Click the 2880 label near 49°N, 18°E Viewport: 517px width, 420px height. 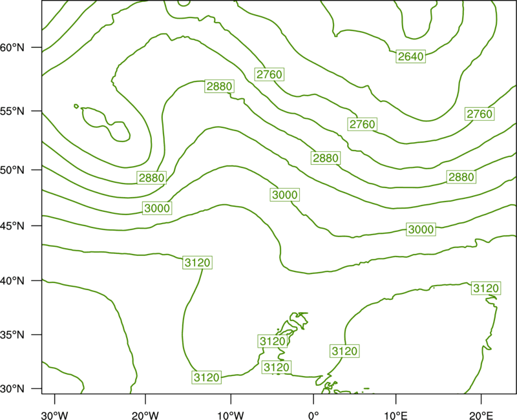pos(461,177)
